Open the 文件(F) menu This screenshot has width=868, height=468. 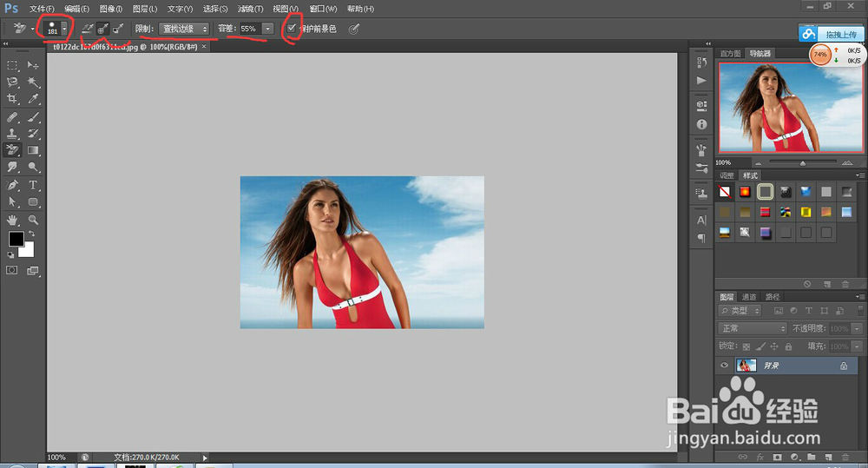pyautogui.click(x=42, y=9)
